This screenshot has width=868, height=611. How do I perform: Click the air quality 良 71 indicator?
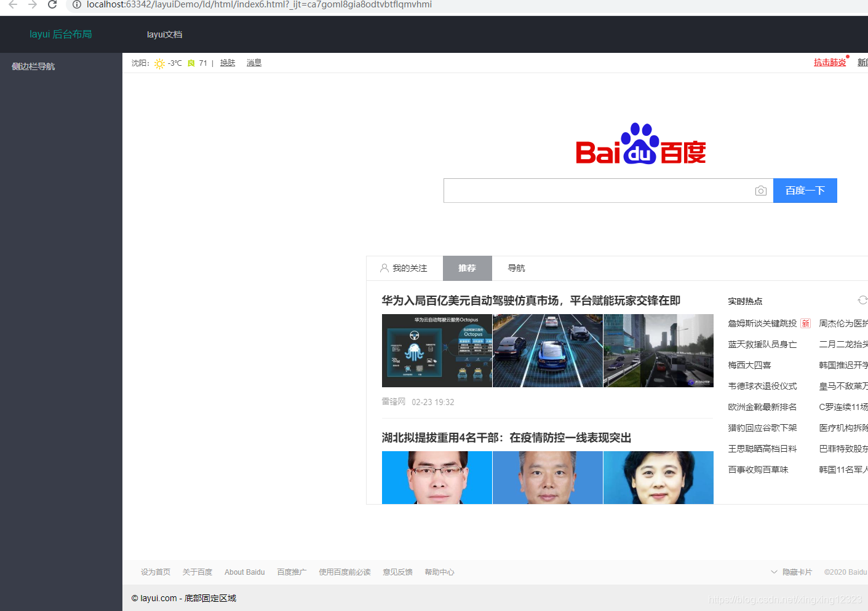coord(197,63)
